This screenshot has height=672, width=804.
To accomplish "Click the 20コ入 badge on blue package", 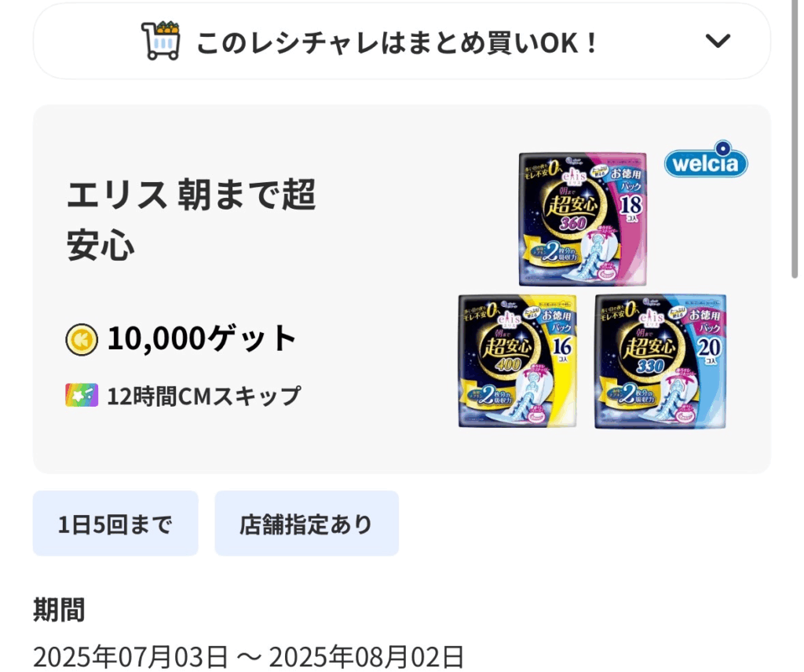I will click(x=710, y=350).
